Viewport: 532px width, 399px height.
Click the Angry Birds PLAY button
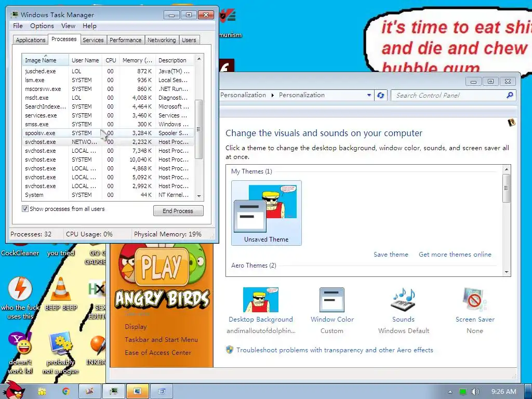tap(162, 267)
